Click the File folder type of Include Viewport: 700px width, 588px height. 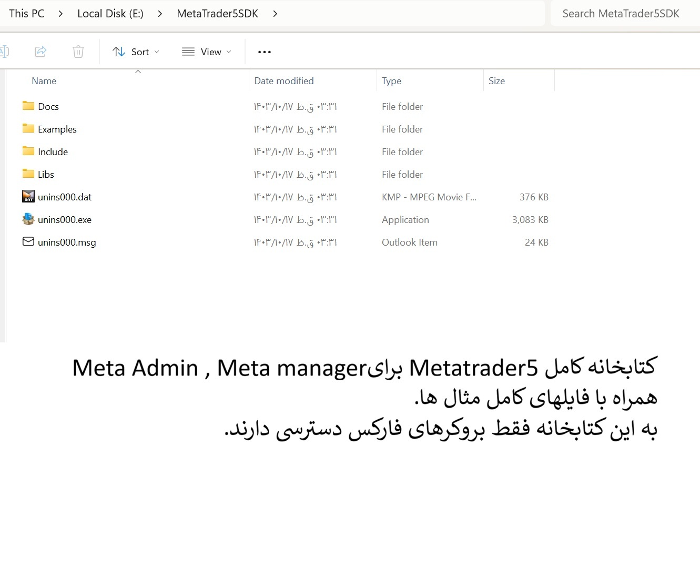click(x=402, y=151)
